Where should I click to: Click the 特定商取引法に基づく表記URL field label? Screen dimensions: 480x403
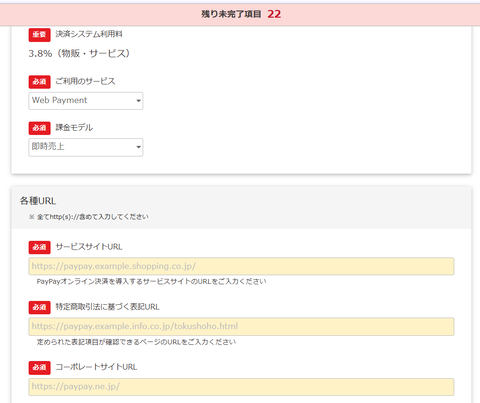coord(107,307)
